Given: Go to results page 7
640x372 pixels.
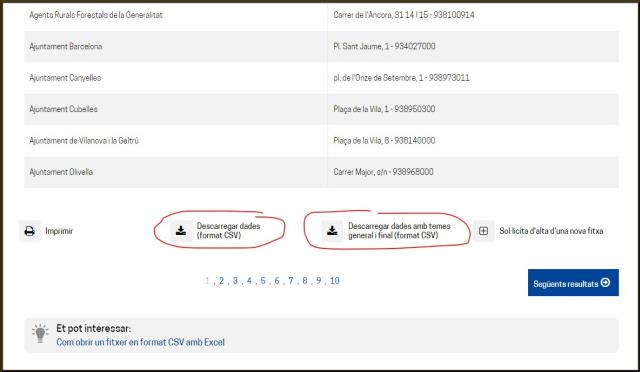Looking at the screenshot, I should click(x=291, y=281).
